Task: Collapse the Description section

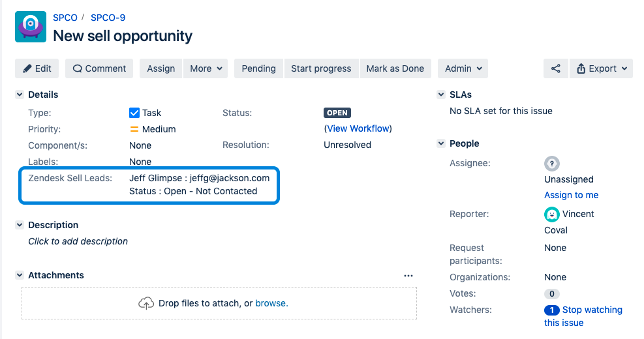Action: coord(20,225)
